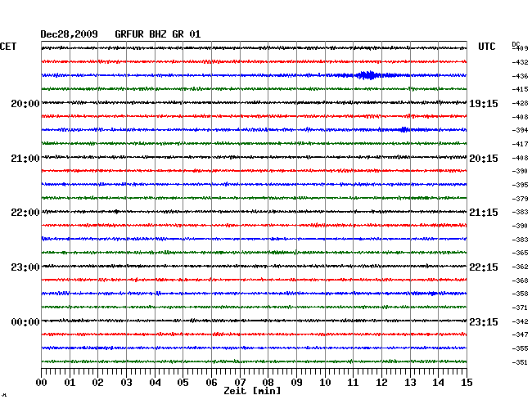
Task: Click minute axis tick label 01
Action: coord(70,383)
